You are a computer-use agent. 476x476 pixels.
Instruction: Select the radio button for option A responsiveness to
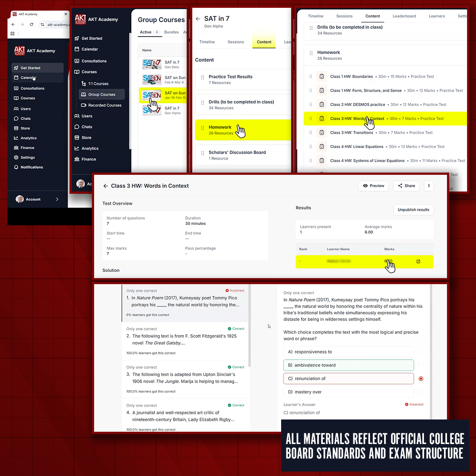point(421,352)
